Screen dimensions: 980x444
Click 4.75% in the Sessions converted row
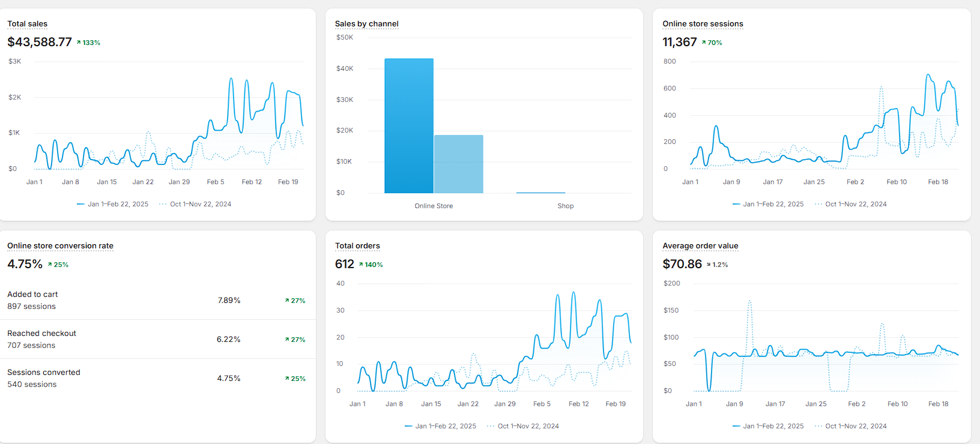(x=229, y=379)
